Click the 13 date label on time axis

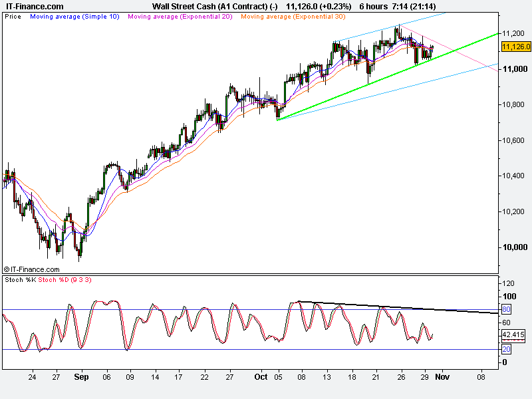tap(327, 377)
